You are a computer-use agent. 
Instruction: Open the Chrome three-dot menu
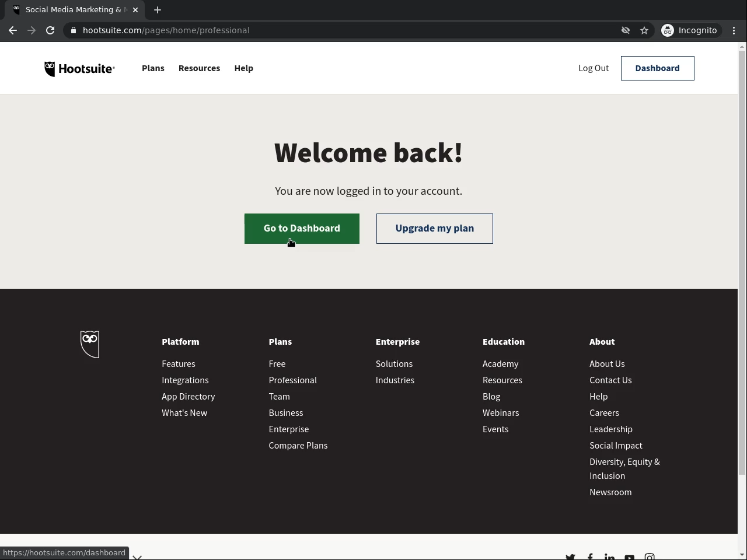tap(734, 30)
